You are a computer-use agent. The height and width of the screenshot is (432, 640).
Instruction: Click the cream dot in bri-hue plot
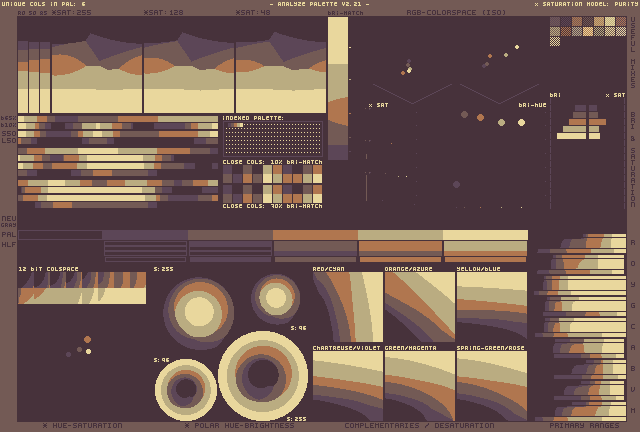[x=521, y=122]
